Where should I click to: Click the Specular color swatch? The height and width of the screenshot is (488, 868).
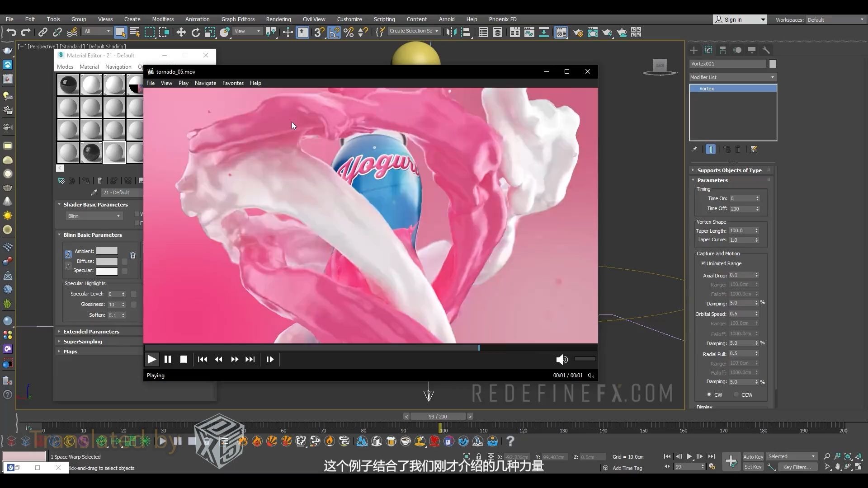pyautogui.click(x=107, y=271)
